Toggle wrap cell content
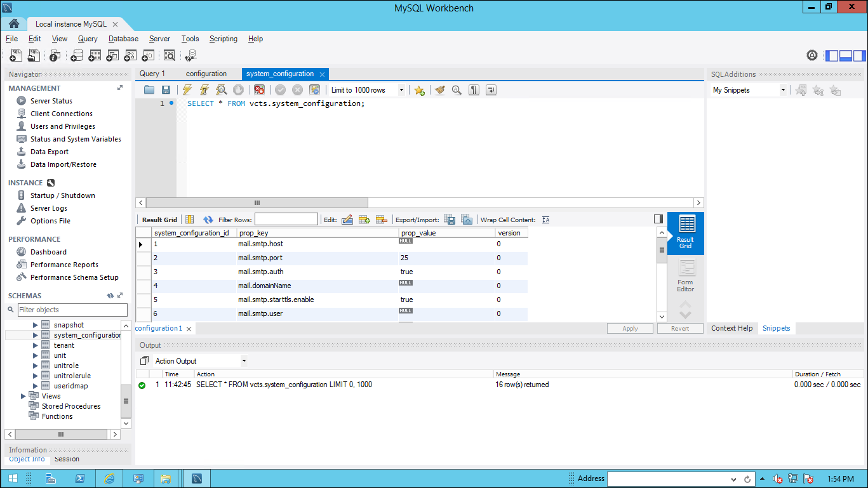 tap(545, 220)
